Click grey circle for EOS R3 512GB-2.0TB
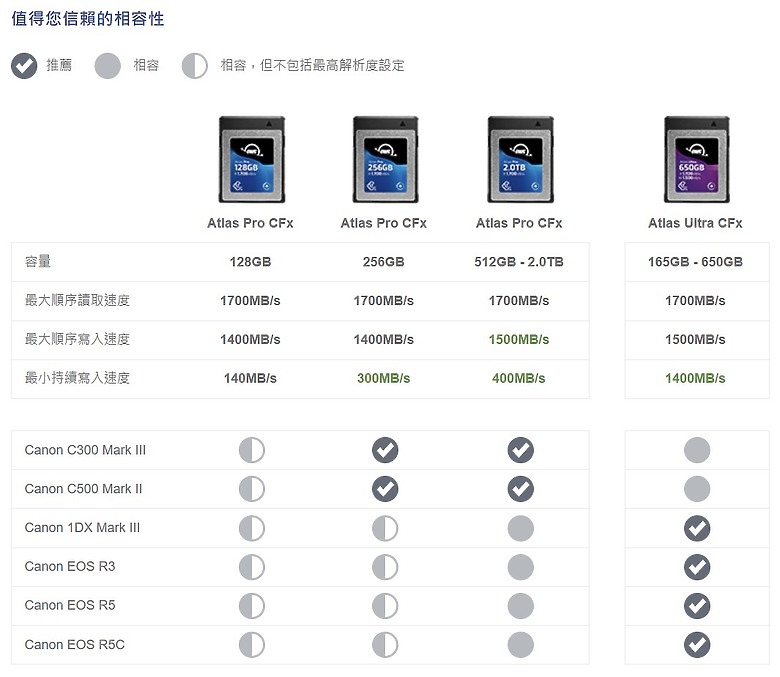 click(x=520, y=567)
